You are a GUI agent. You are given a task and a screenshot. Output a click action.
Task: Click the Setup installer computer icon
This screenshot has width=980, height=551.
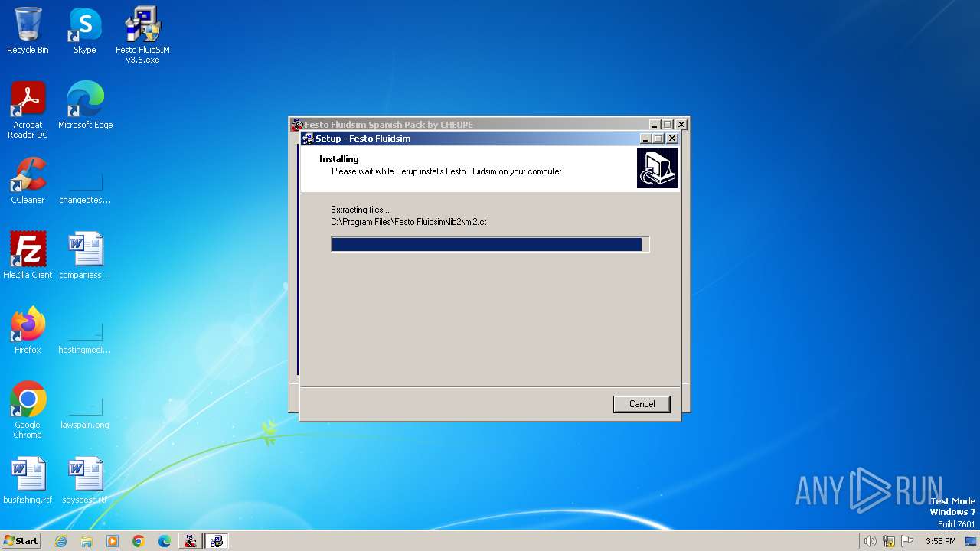pyautogui.click(x=657, y=168)
